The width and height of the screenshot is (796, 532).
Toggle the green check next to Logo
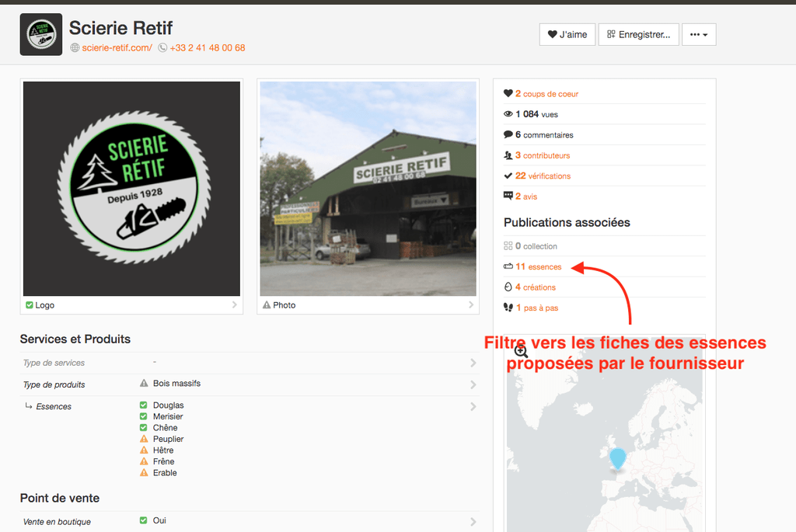tap(30, 304)
